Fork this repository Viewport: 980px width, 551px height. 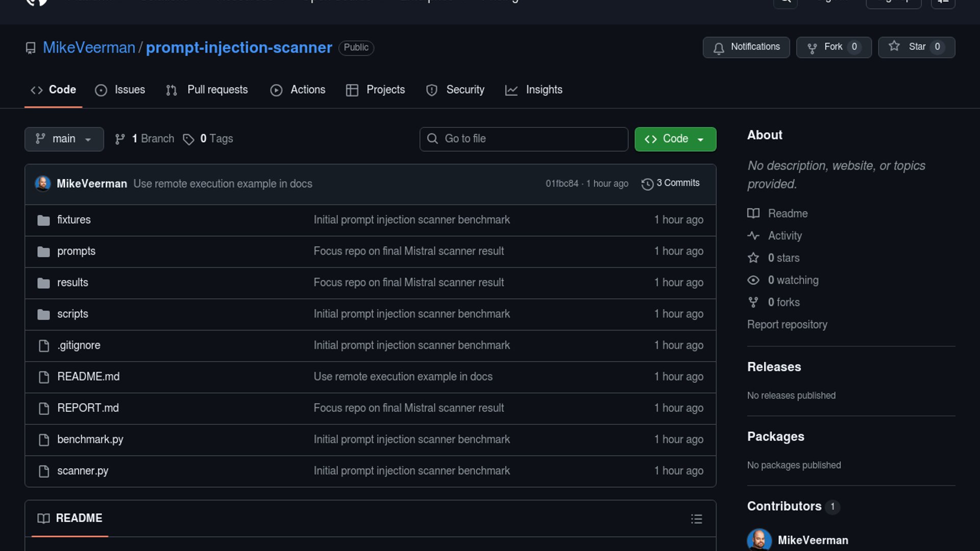pos(833,47)
